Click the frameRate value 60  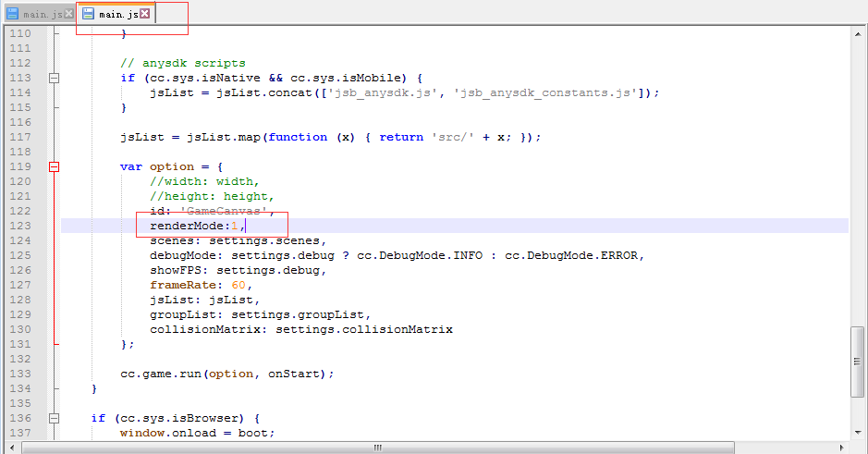pos(238,285)
